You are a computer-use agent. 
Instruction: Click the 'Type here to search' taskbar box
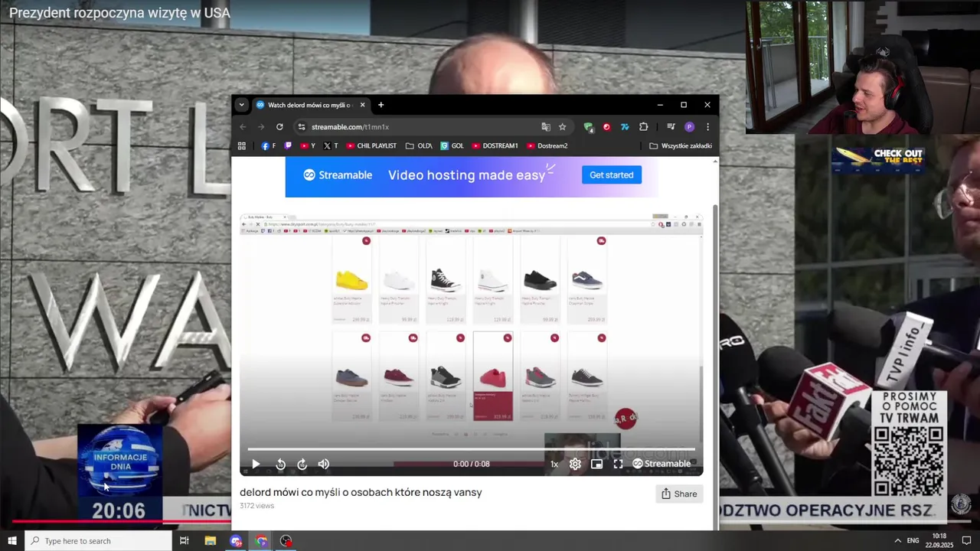tap(98, 541)
